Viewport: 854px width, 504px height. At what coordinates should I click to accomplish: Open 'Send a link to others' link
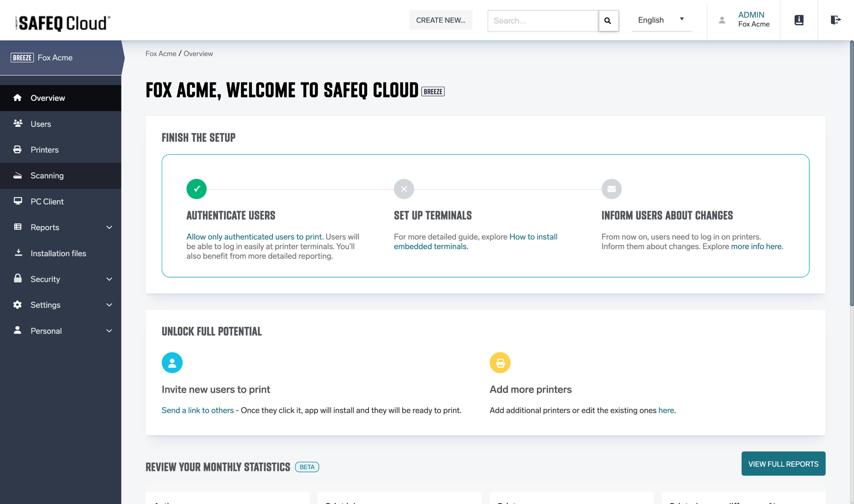coord(197,410)
